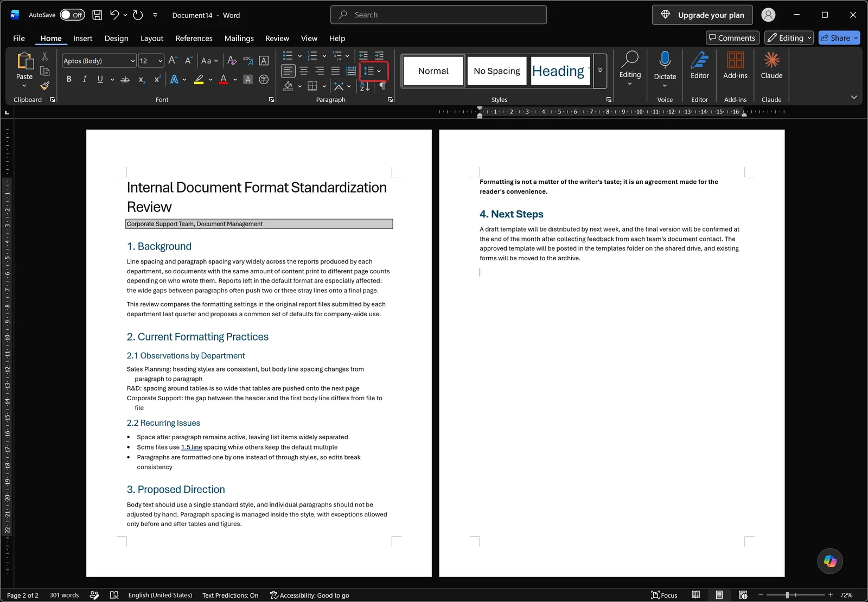Open the File menu

coord(19,39)
